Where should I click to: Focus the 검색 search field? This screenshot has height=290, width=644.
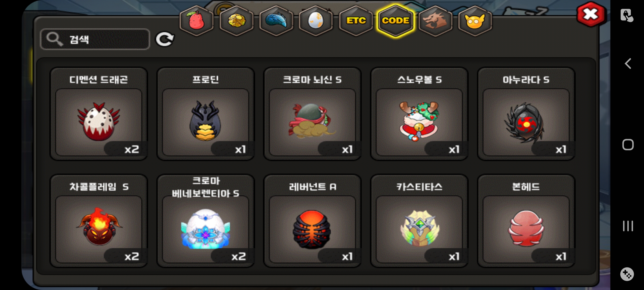[x=95, y=39]
